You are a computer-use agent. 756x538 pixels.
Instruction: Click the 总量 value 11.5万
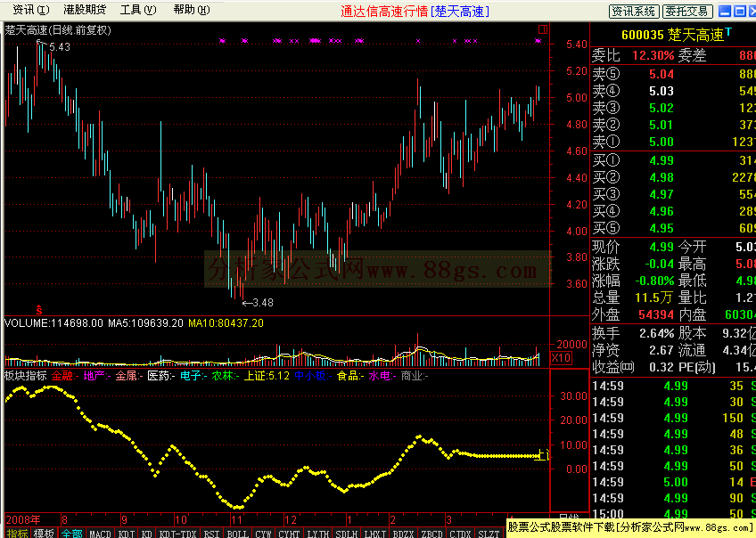[653, 298]
